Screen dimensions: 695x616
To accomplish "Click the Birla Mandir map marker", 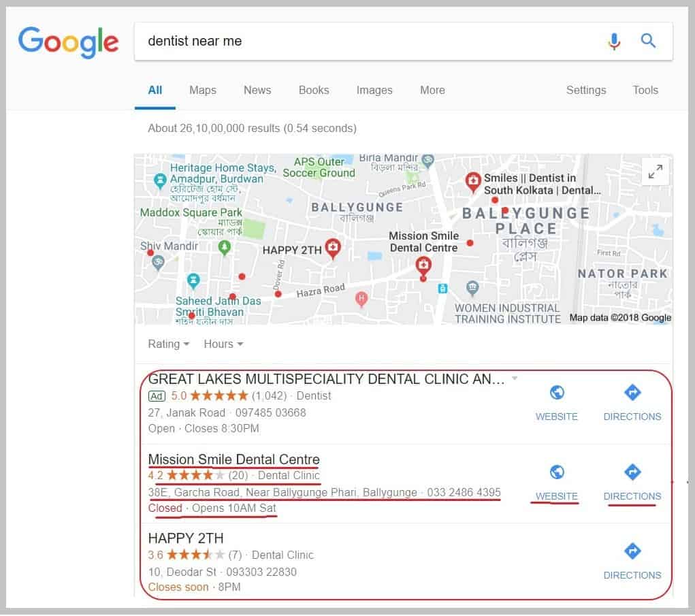I will (x=427, y=161).
